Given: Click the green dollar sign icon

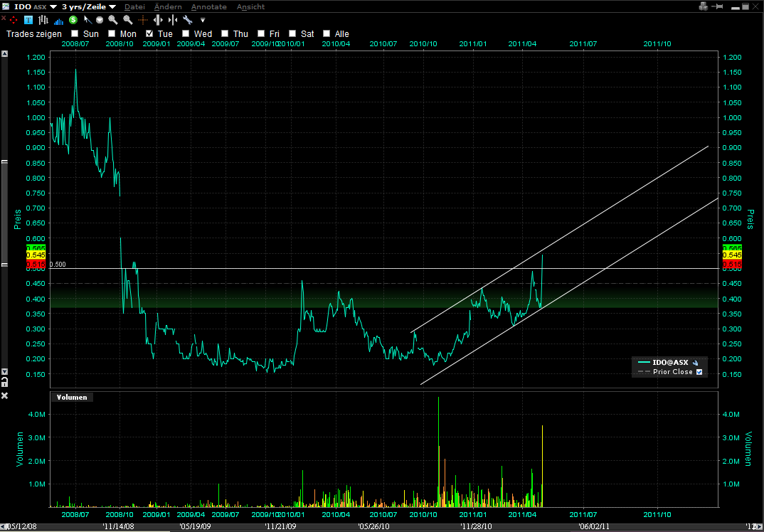Looking at the screenshot, I should (x=73, y=20).
